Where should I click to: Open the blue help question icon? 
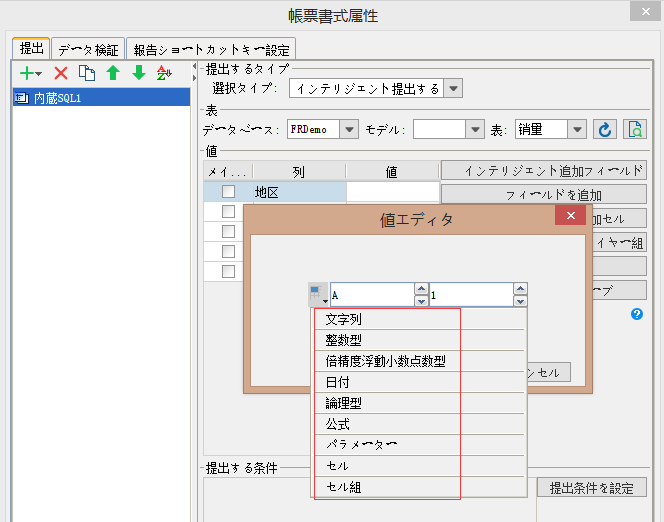(636, 314)
